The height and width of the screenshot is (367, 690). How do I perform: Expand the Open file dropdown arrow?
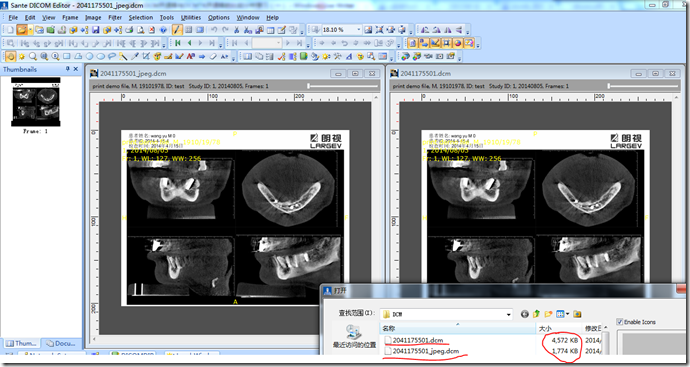pos(30,30)
